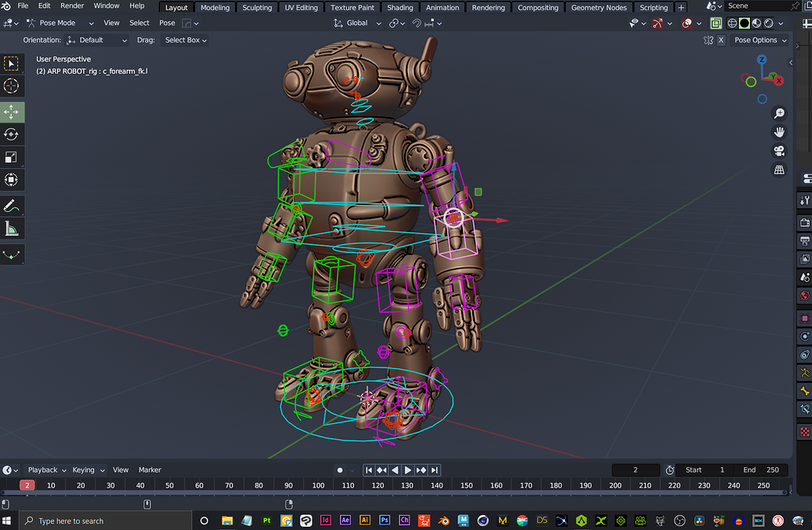812x530 pixels.
Task: Click the Marker menu in timeline
Action: [150, 470]
